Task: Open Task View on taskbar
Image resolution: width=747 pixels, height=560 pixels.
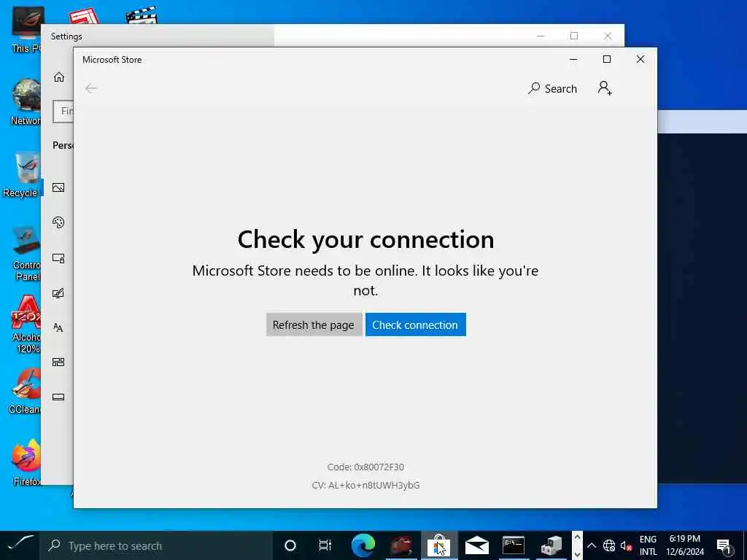Action: tap(325, 545)
